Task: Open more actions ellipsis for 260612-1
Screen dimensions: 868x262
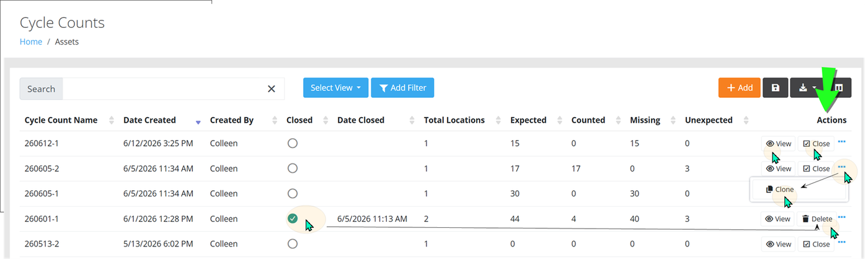Action: coord(842,141)
